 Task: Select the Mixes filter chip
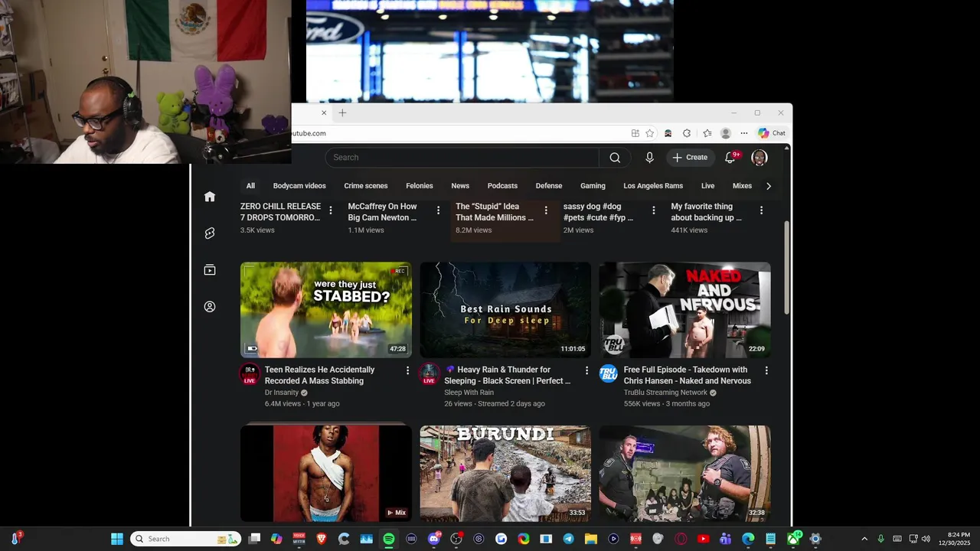tap(742, 186)
